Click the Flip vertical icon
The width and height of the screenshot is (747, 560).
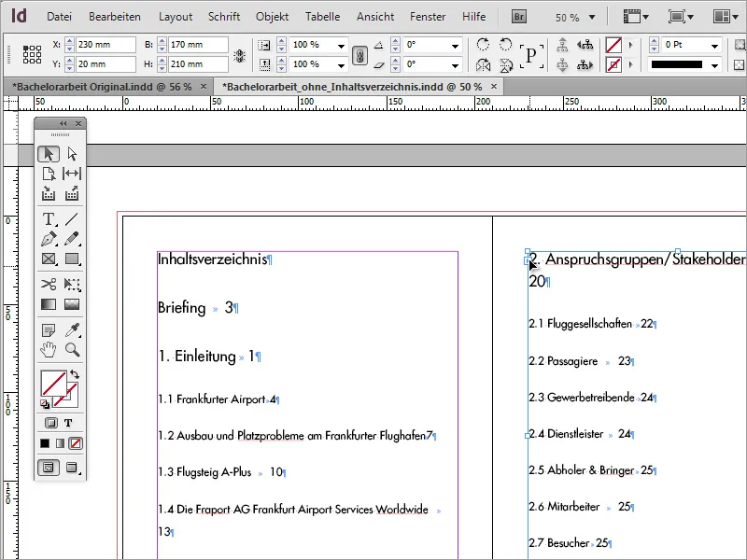(x=505, y=64)
